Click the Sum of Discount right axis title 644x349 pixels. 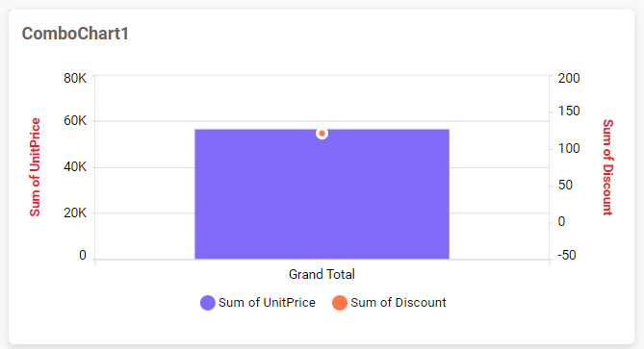click(607, 167)
